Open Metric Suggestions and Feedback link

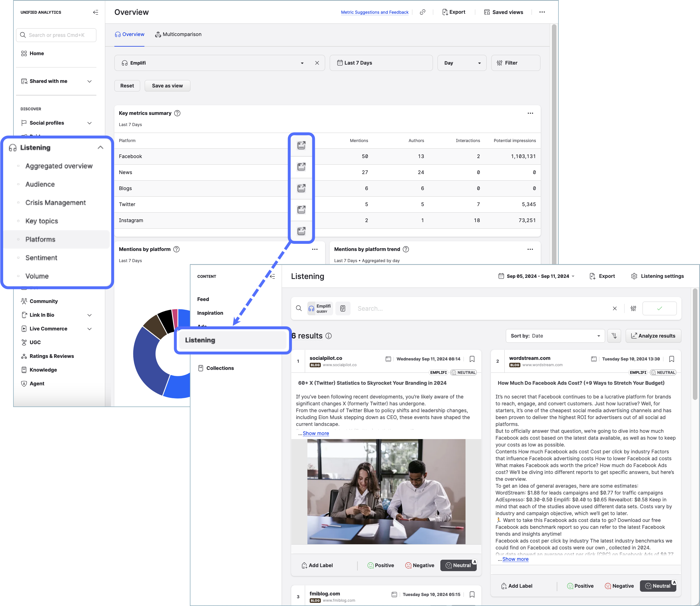[375, 12]
